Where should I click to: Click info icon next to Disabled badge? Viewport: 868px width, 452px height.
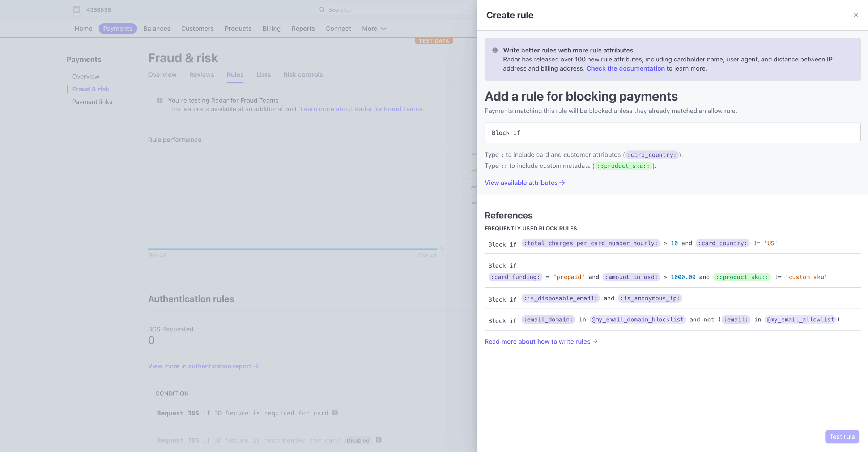click(x=378, y=440)
